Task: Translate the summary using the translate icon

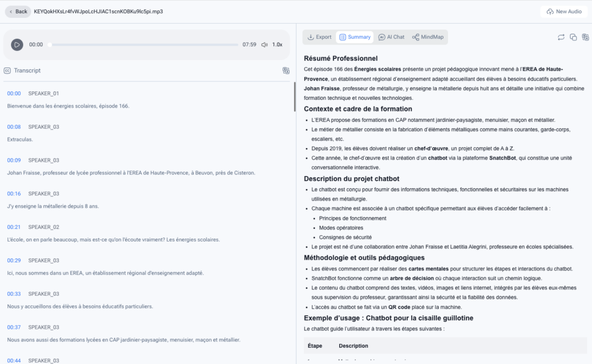Action: point(586,37)
